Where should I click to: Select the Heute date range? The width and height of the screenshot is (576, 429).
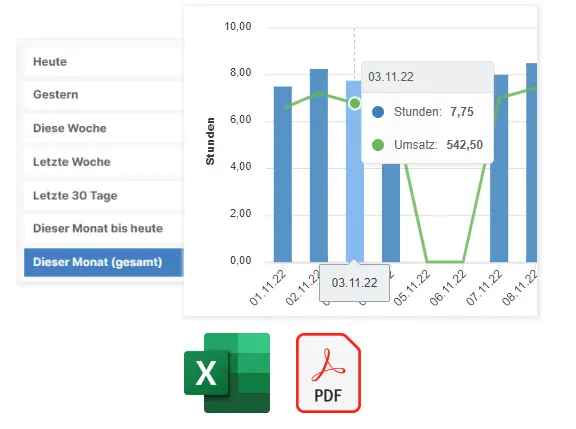(104, 62)
